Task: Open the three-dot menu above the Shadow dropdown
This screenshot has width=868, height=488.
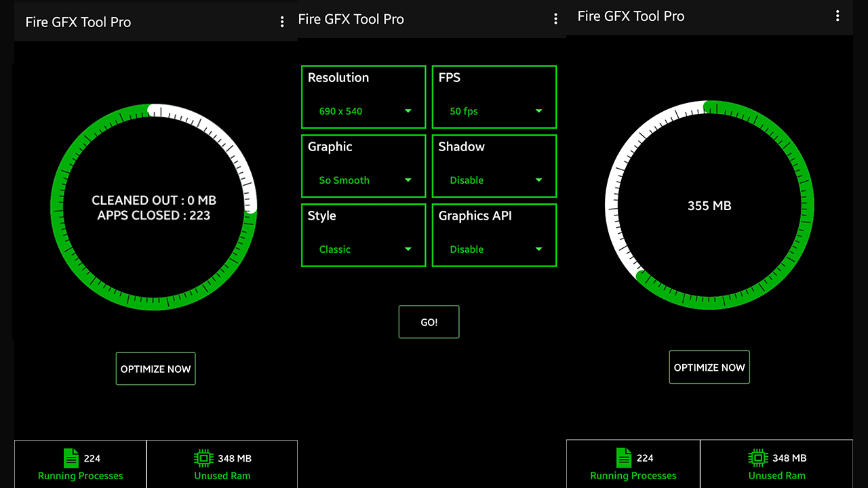Action: [x=556, y=20]
